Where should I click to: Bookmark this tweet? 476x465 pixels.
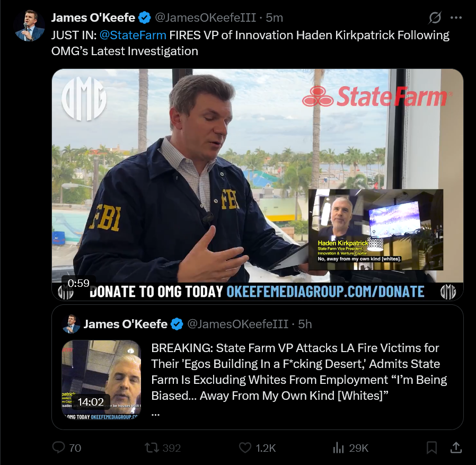[x=431, y=448]
